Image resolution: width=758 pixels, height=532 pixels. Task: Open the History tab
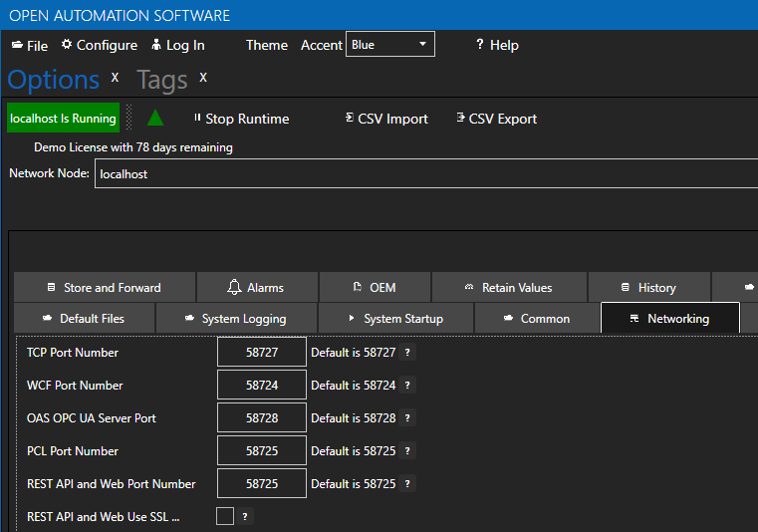649,287
